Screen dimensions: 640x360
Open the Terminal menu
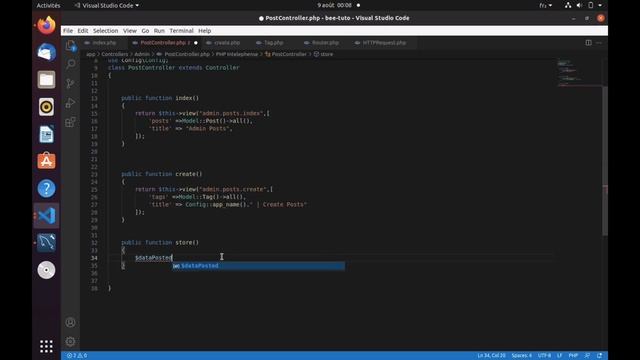[x=182, y=31]
